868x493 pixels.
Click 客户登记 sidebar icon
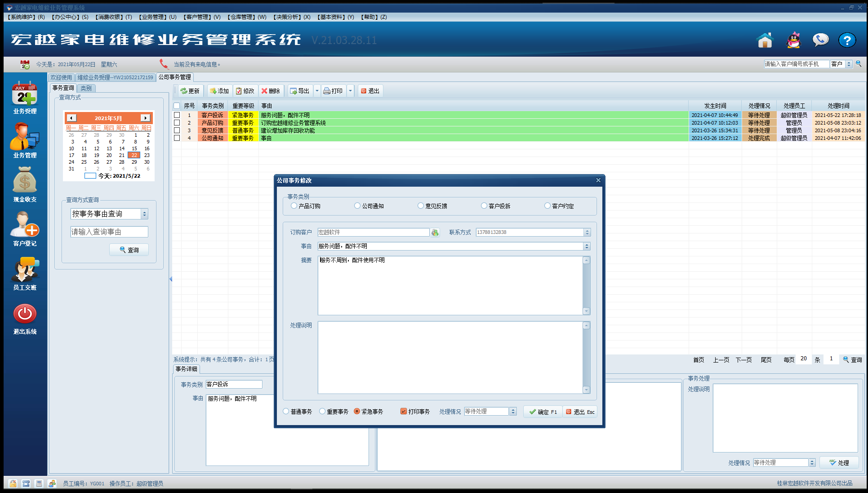pos(25,225)
